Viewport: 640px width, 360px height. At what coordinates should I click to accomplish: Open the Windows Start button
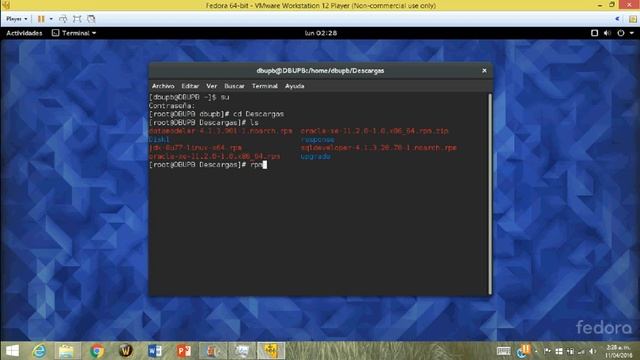[x=12, y=351]
